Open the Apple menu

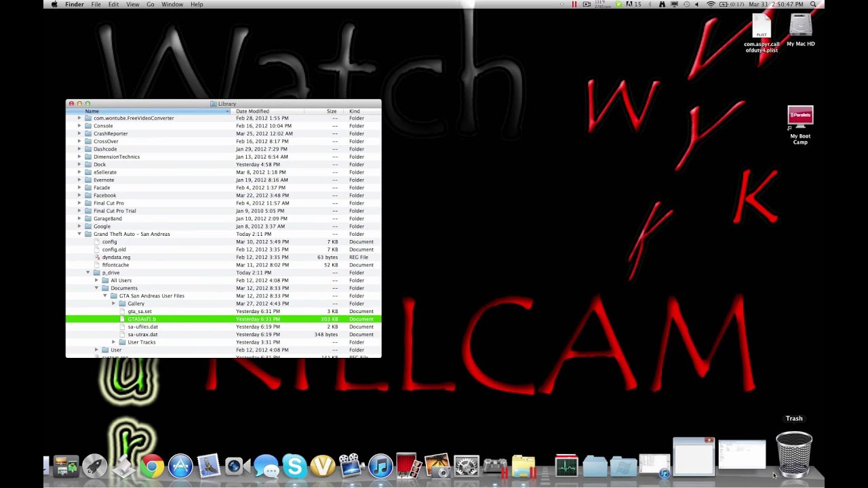(x=54, y=4)
